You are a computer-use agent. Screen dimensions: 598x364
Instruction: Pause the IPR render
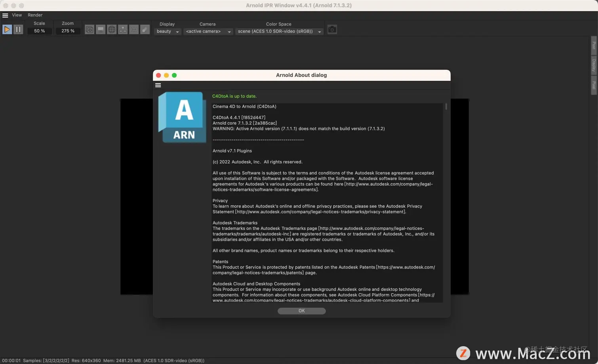point(18,30)
